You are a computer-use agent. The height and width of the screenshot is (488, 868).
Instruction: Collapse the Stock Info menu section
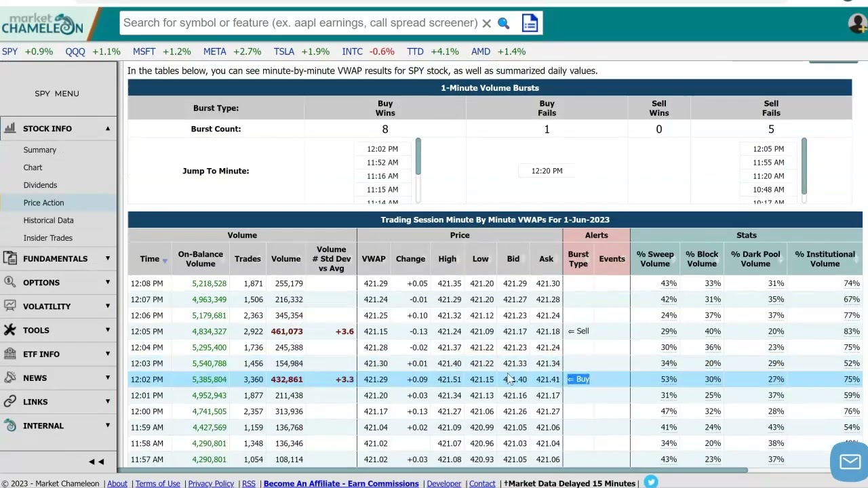click(x=107, y=128)
